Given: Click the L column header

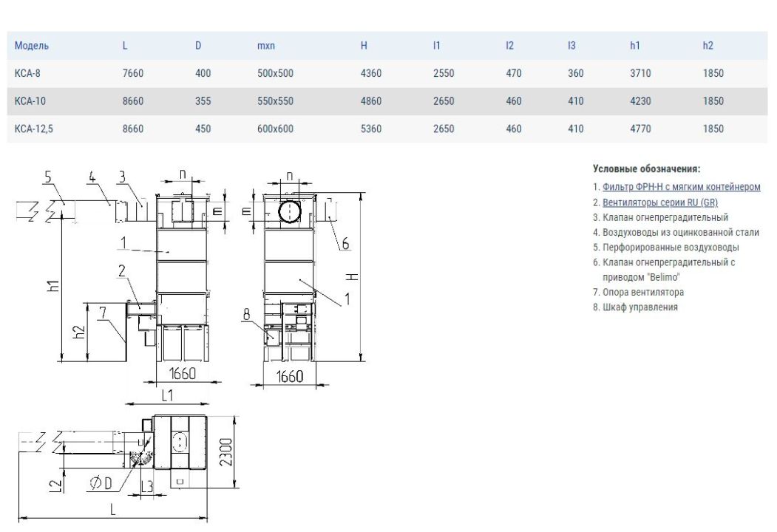Looking at the screenshot, I should pos(125,46).
